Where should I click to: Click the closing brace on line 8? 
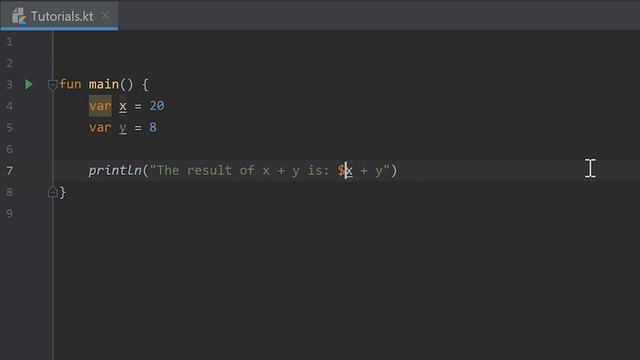(x=62, y=192)
